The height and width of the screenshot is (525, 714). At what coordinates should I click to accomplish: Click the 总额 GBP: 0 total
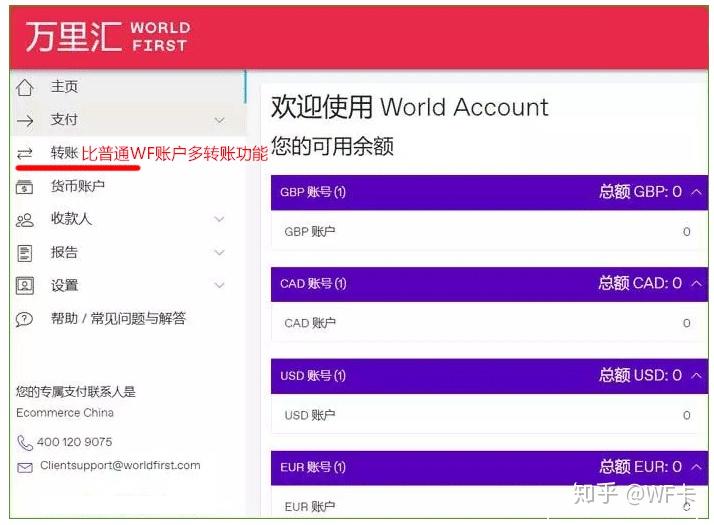coord(640,192)
